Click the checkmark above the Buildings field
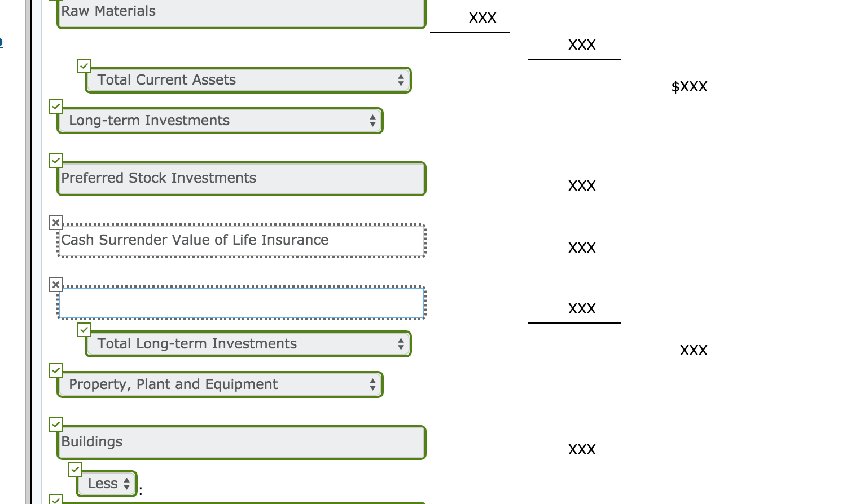Viewport: 860px width, 504px height. pyautogui.click(x=55, y=425)
